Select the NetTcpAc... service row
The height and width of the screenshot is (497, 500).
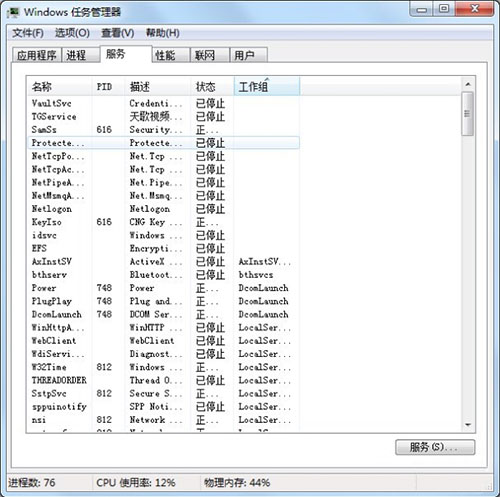pos(163,169)
